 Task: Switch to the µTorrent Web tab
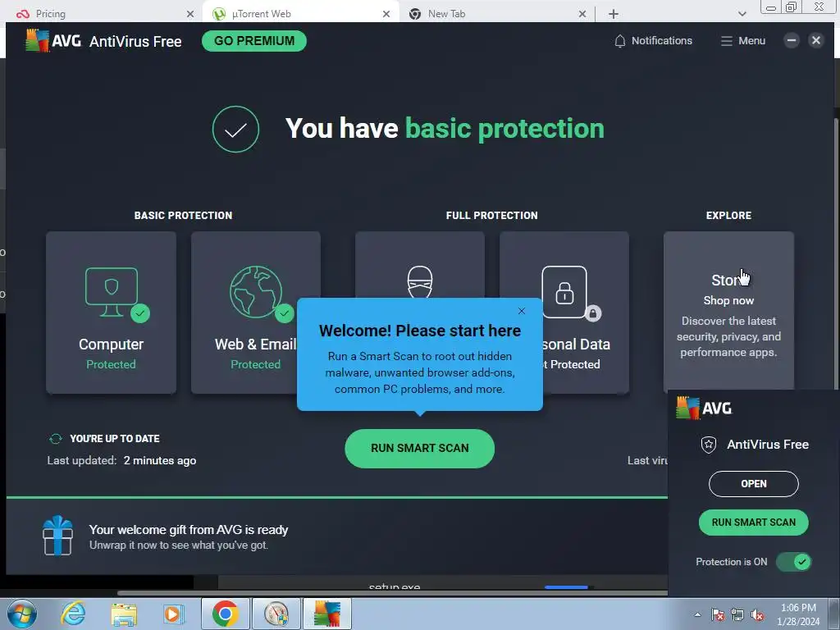click(x=300, y=13)
